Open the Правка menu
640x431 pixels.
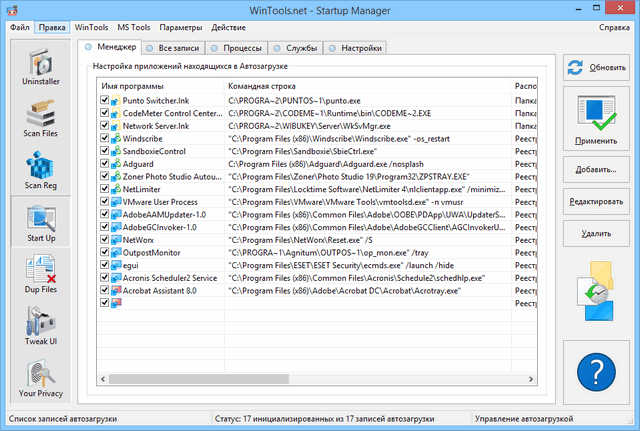coord(51,27)
